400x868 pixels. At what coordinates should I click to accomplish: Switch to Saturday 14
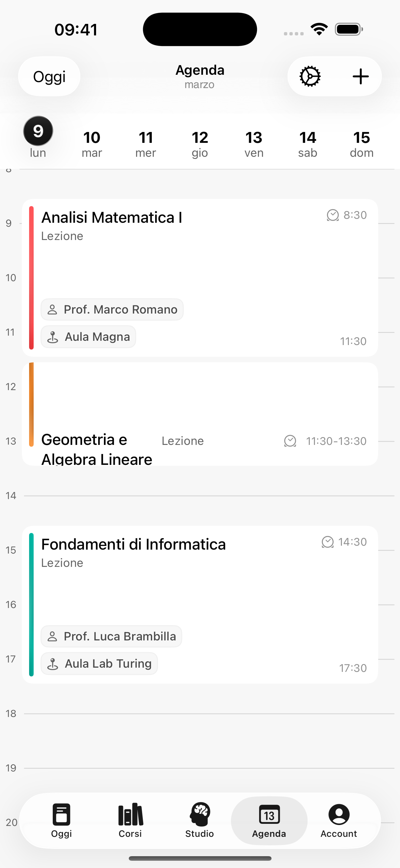click(x=308, y=144)
